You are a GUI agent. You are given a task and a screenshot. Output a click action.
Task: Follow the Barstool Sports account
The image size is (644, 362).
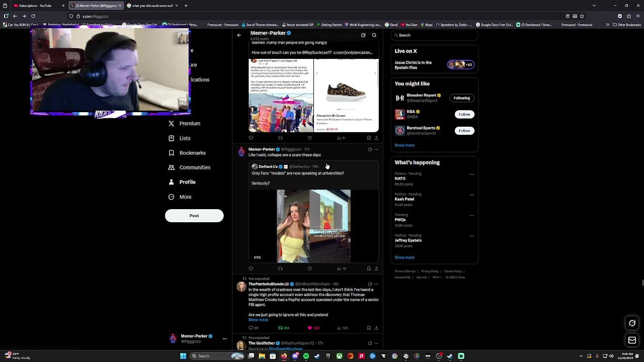pos(464,131)
